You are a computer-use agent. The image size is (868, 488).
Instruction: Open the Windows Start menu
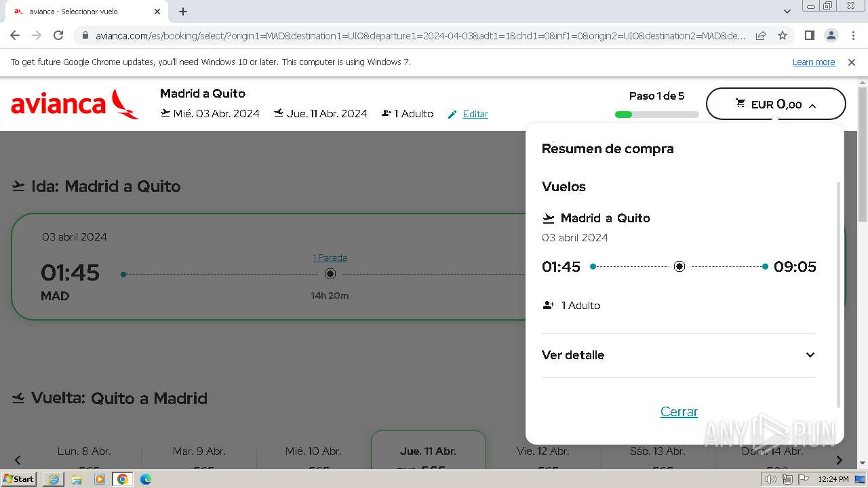pyautogui.click(x=19, y=479)
